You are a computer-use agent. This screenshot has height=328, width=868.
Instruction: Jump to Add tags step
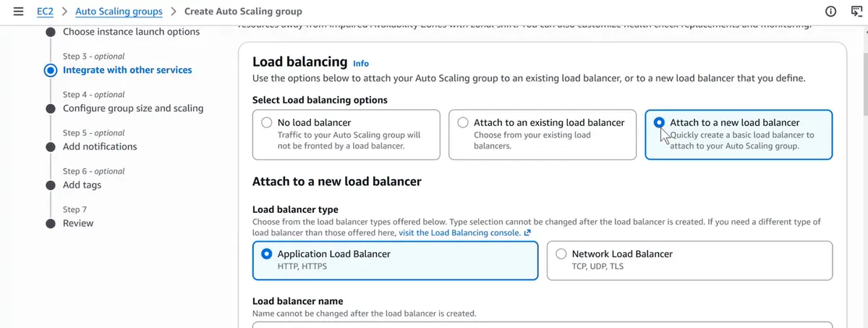point(82,185)
